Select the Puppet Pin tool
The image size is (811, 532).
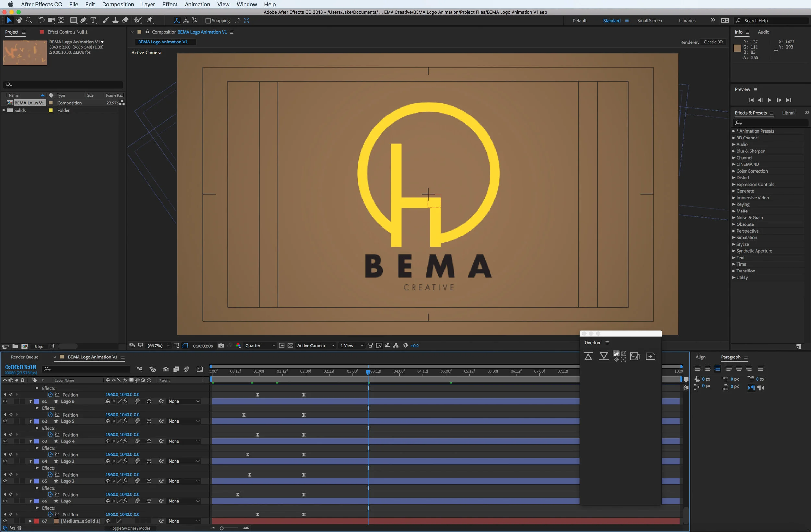(150, 20)
